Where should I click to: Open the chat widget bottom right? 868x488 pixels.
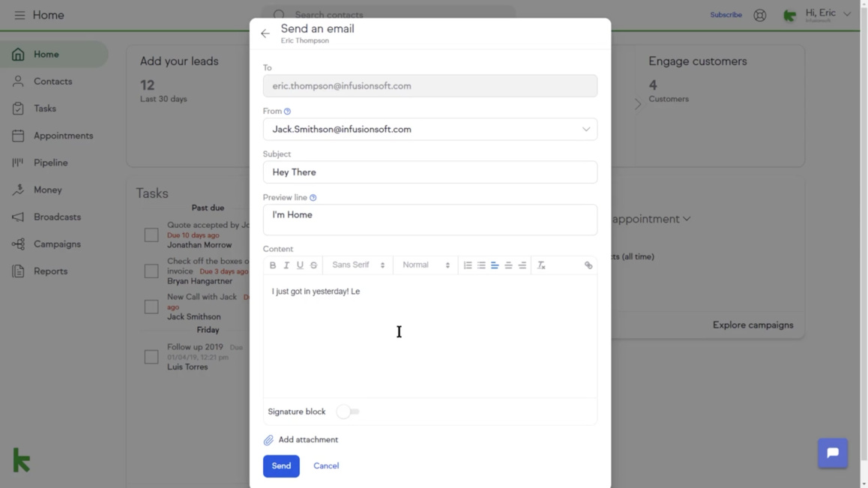(x=833, y=453)
